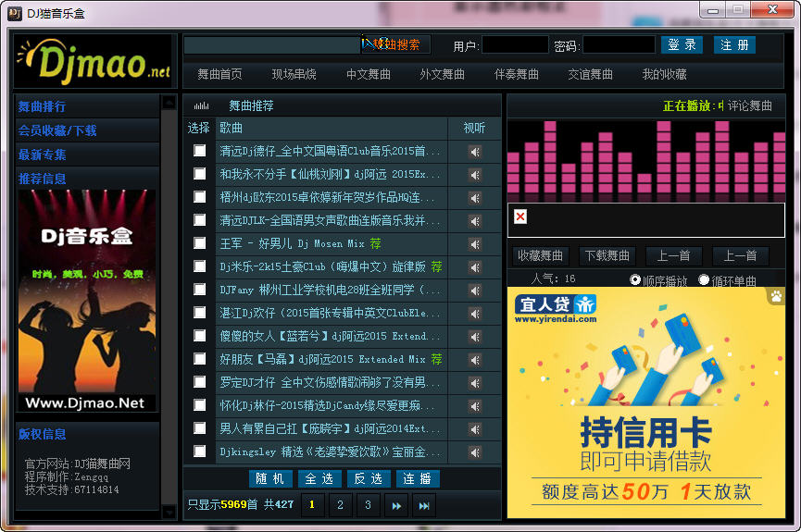Click the 舞曲搜索 button
Viewport: 801px width, 532px height.
[396, 45]
